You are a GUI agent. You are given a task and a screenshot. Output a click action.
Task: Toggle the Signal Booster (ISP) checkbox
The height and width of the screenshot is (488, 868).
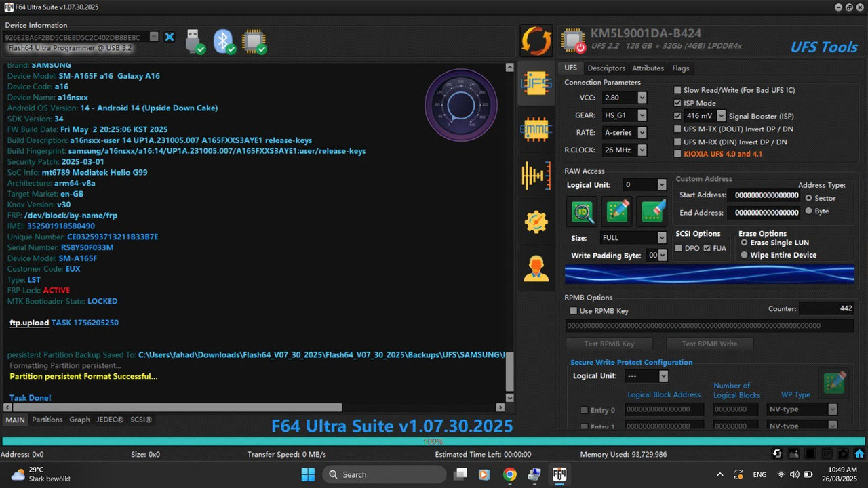pos(677,116)
